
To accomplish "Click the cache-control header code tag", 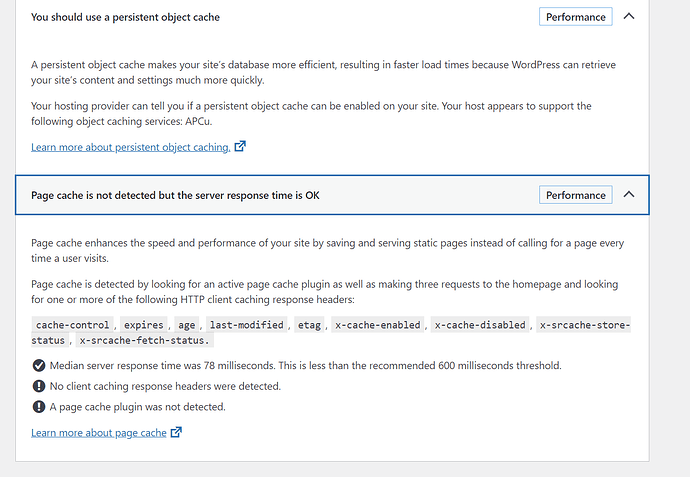I will (x=73, y=325).
